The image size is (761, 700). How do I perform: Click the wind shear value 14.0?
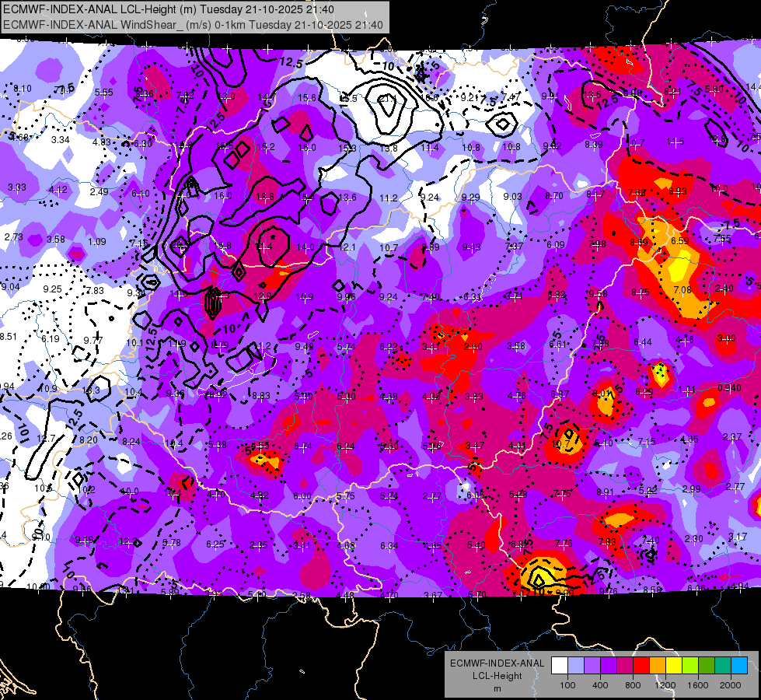[305, 247]
